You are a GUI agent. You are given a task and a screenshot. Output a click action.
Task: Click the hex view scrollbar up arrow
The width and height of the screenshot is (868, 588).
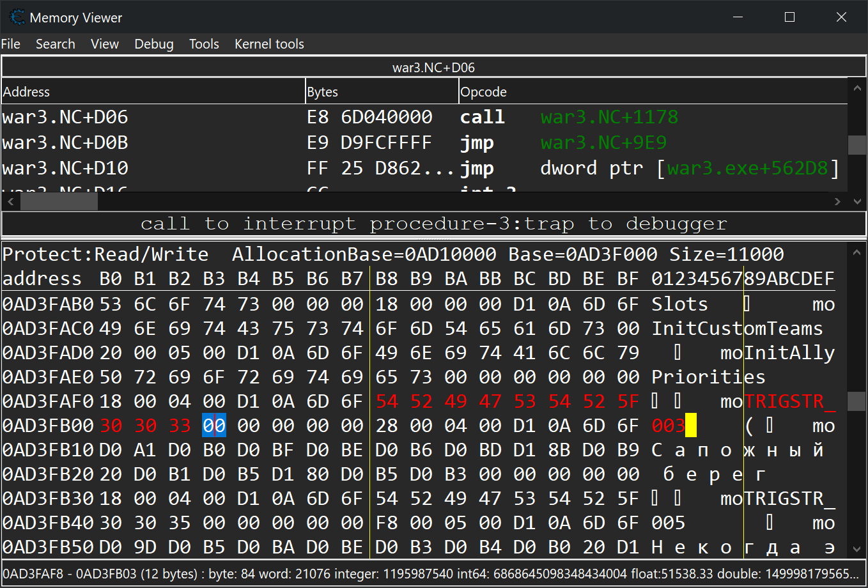[857, 252]
